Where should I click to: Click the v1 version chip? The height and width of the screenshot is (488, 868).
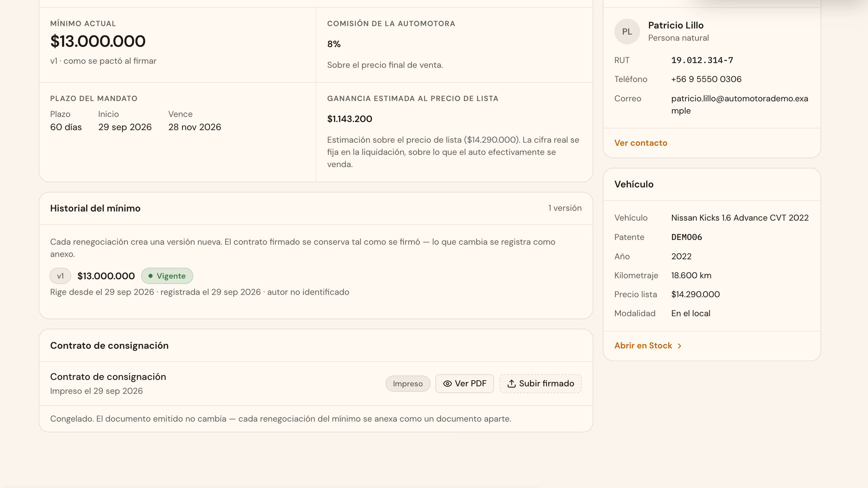[x=60, y=276]
